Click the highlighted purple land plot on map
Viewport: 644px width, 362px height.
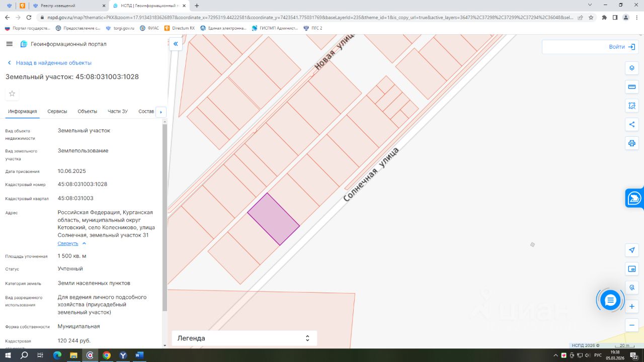[x=274, y=219]
